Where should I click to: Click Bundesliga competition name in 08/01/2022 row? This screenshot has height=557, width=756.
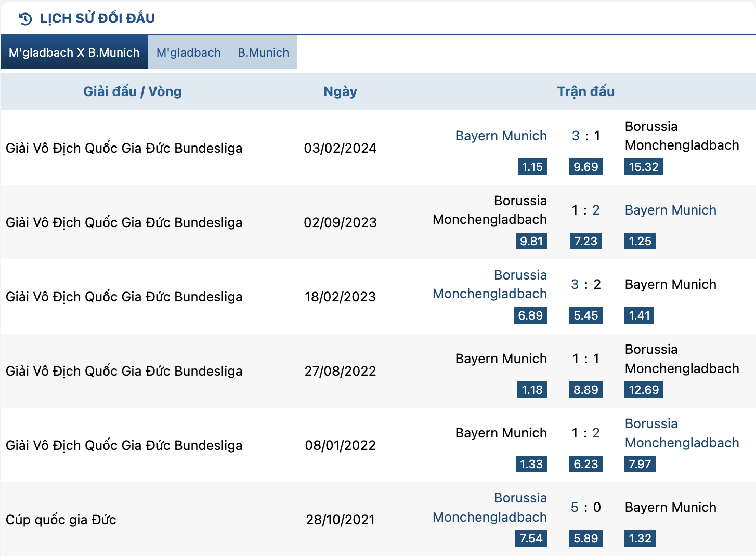pyautogui.click(x=124, y=445)
